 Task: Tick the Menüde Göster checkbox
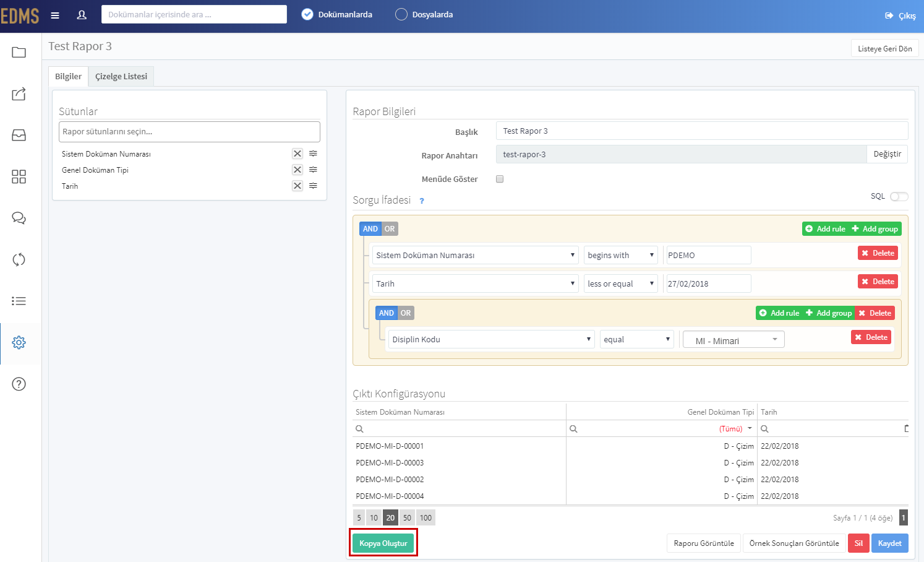[x=500, y=179]
